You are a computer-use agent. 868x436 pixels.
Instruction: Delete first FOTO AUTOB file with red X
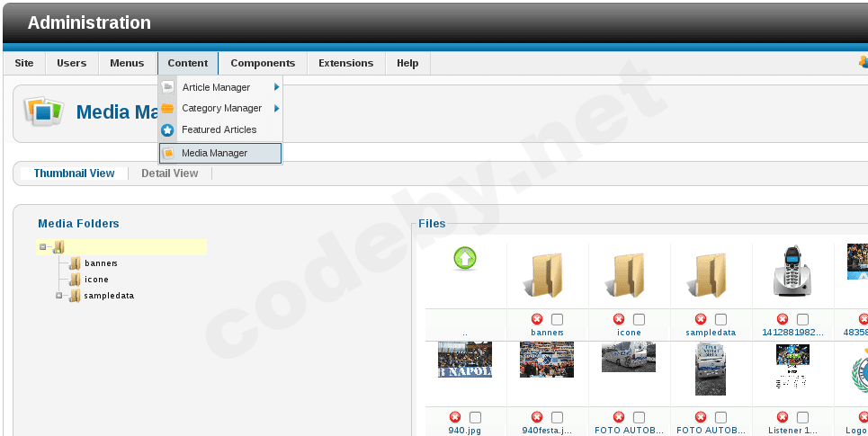(x=619, y=417)
